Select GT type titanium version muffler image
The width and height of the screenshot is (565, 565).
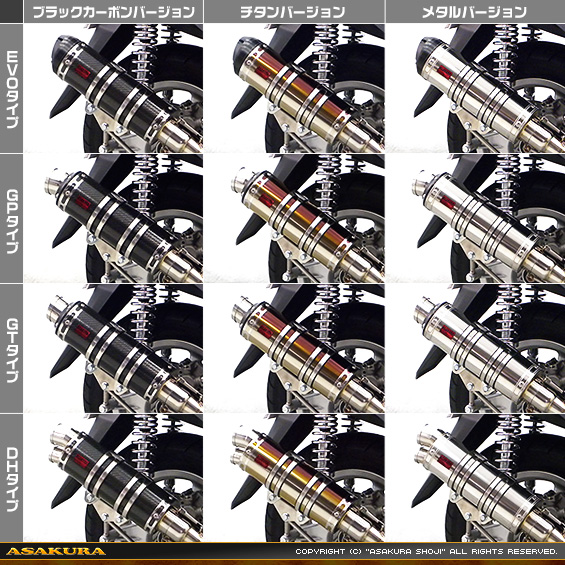[x=294, y=348]
